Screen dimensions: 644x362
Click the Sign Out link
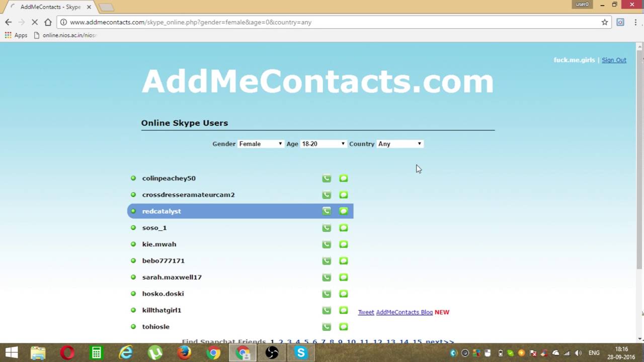[x=614, y=60]
